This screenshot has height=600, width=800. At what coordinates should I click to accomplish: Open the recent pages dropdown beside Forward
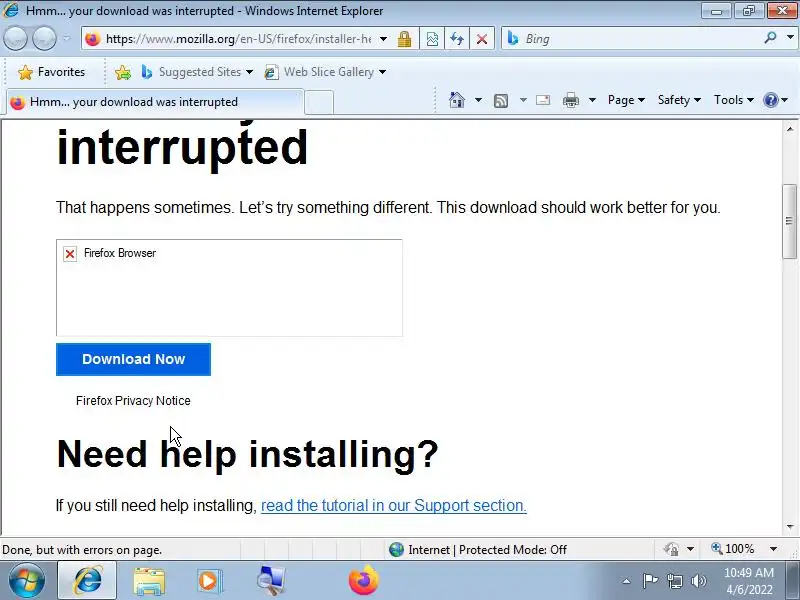(x=66, y=39)
